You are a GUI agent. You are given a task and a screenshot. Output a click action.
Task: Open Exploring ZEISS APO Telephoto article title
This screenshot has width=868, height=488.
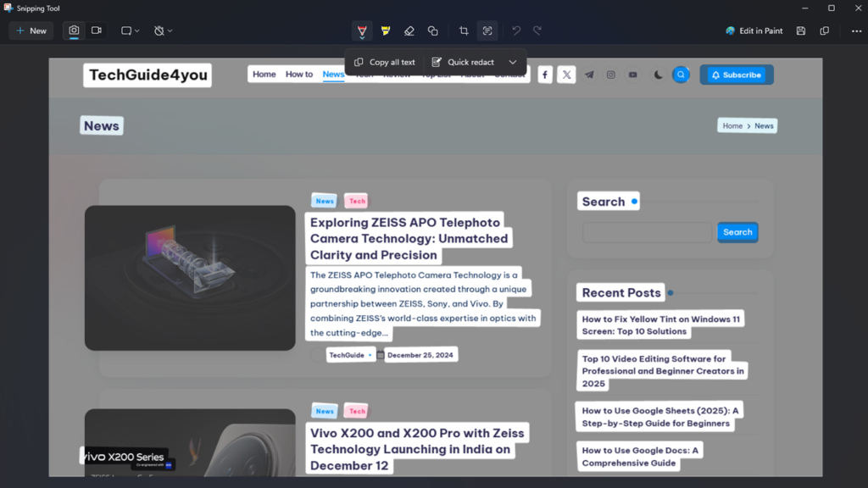409,238
